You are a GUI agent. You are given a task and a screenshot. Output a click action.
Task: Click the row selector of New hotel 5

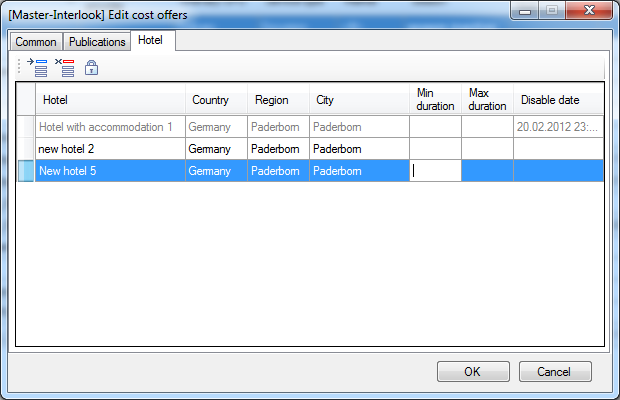click(x=26, y=171)
